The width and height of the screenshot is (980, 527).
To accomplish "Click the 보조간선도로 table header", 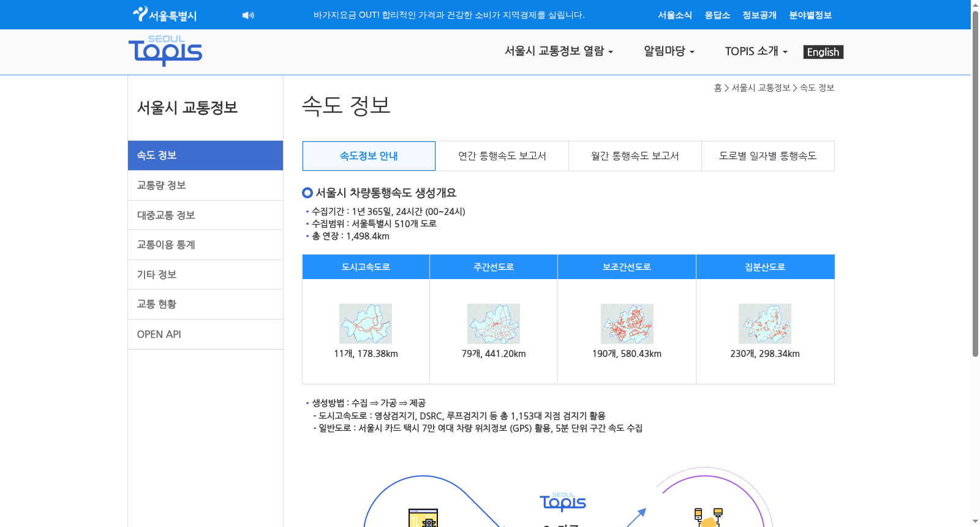I will tap(627, 267).
